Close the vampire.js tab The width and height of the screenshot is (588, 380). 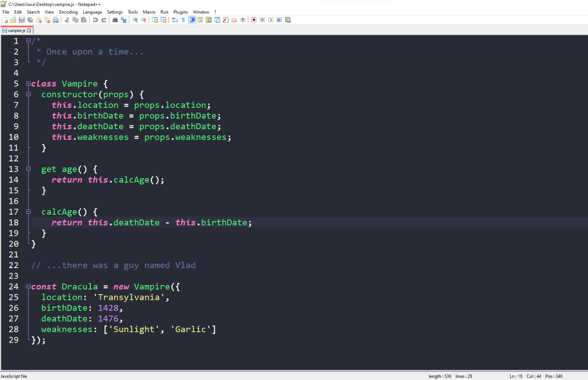point(29,30)
